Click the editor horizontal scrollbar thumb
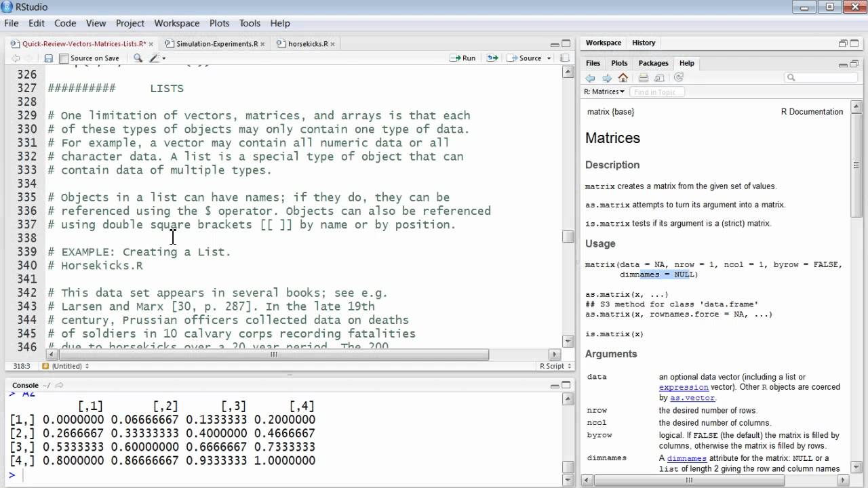 click(x=274, y=354)
